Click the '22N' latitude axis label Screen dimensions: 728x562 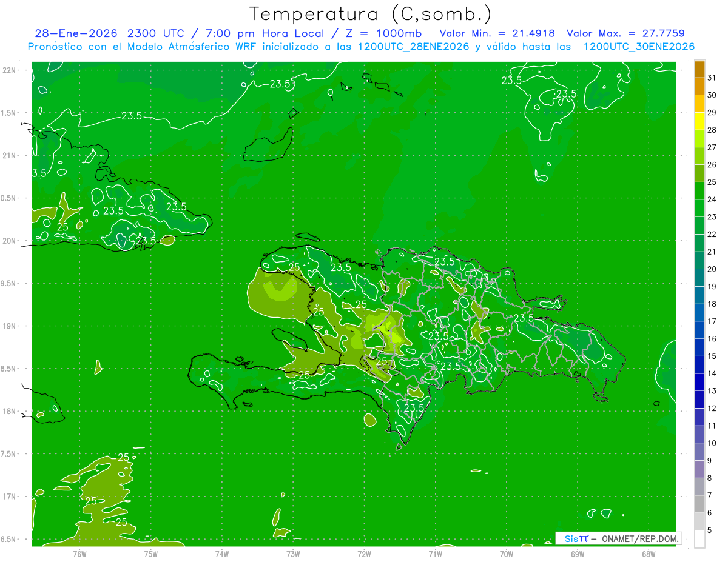coord(9,70)
